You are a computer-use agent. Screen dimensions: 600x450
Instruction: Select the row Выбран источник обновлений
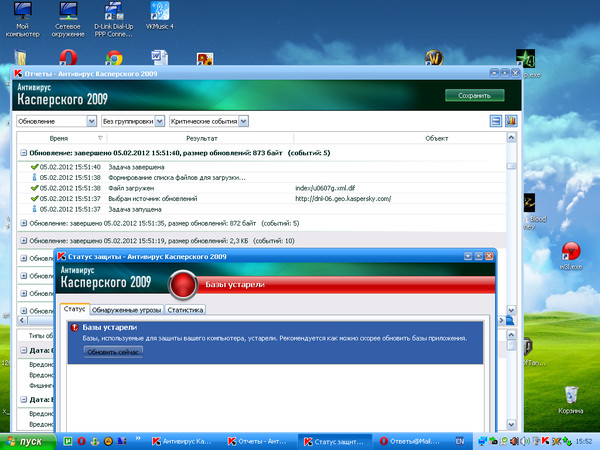click(x=262, y=199)
